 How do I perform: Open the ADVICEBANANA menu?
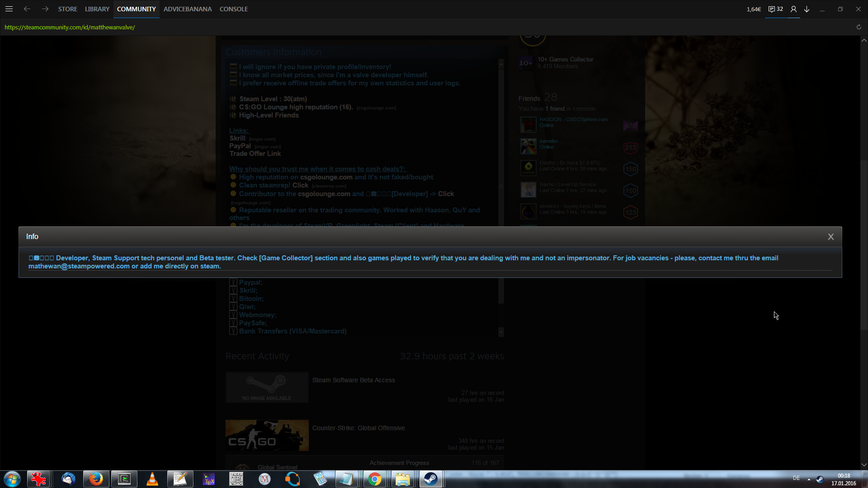tap(187, 9)
